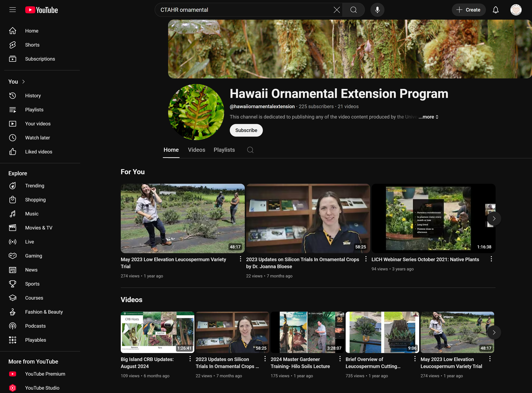
Task: Click the Create button
Action: (x=469, y=10)
